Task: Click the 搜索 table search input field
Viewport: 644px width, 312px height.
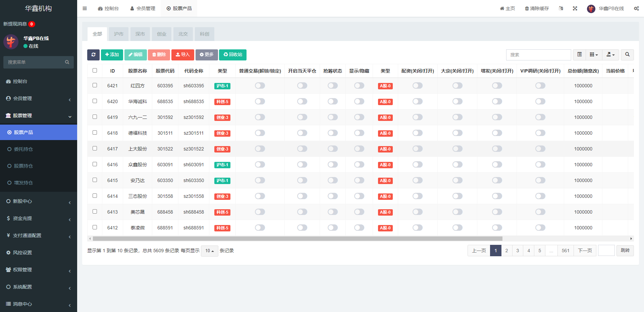Action: click(x=538, y=55)
